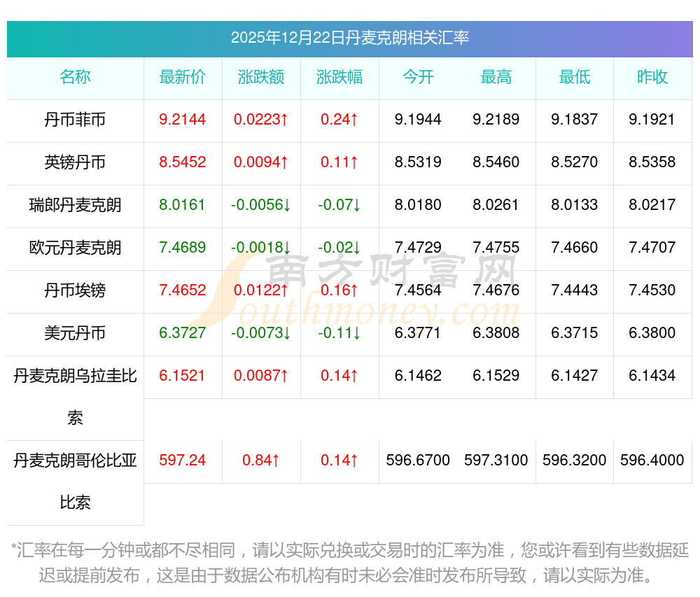Click change amount -0.0056↓

click(261, 205)
